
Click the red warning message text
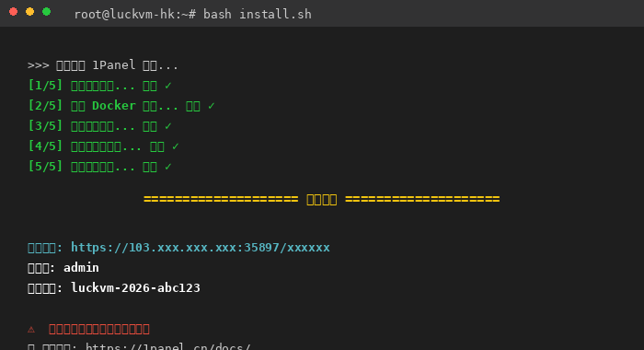(x=99, y=330)
